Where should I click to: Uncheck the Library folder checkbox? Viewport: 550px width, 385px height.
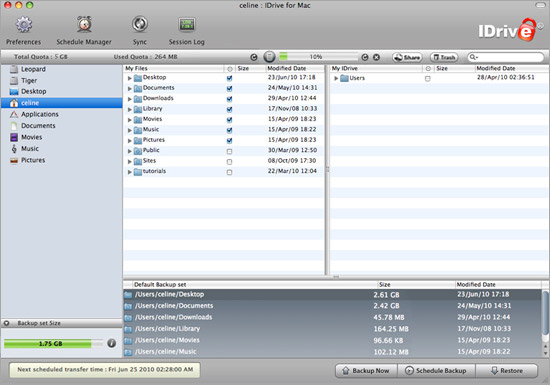229,109
